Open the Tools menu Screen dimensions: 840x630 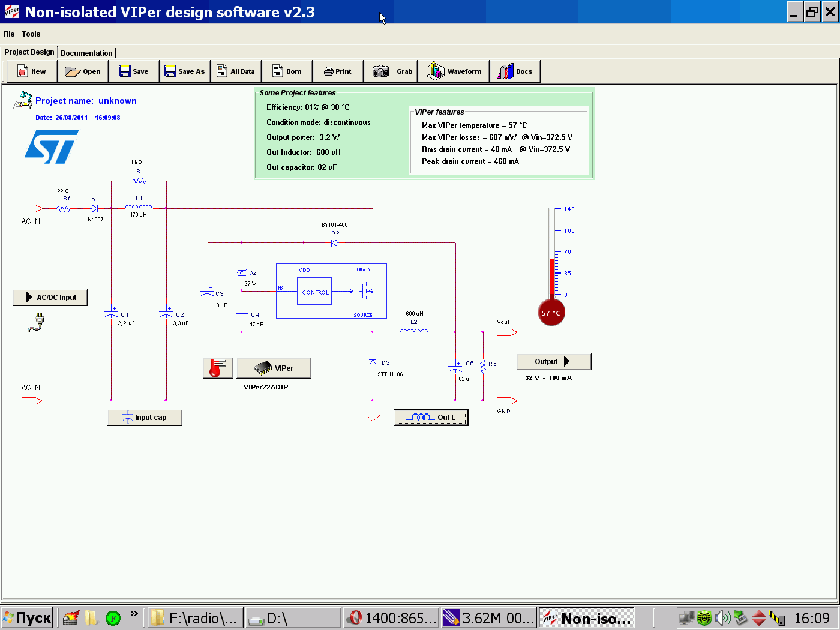31,34
